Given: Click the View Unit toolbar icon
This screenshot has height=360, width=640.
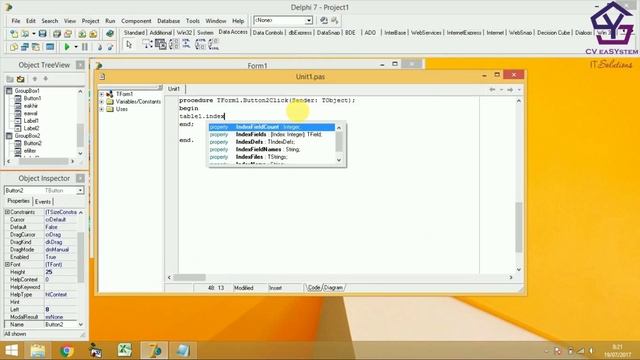Looking at the screenshot, I should [14, 47].
